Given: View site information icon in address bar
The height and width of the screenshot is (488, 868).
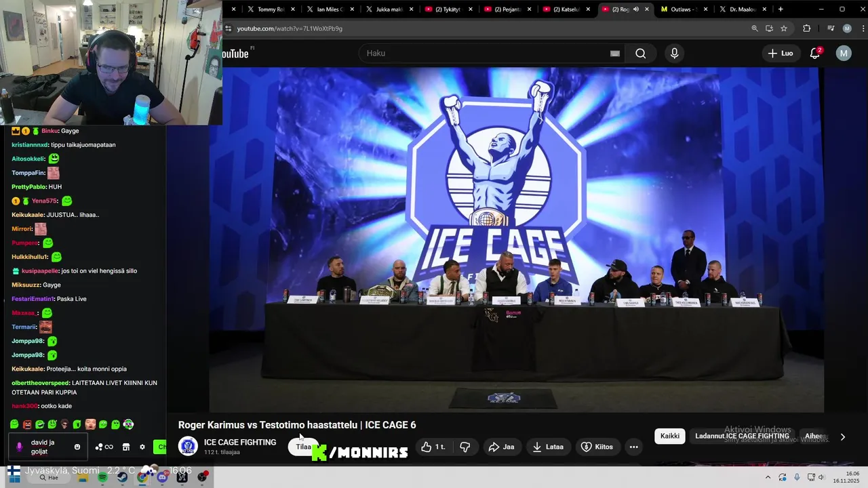Looking at the screenshot, I should [x=229, y=28].
